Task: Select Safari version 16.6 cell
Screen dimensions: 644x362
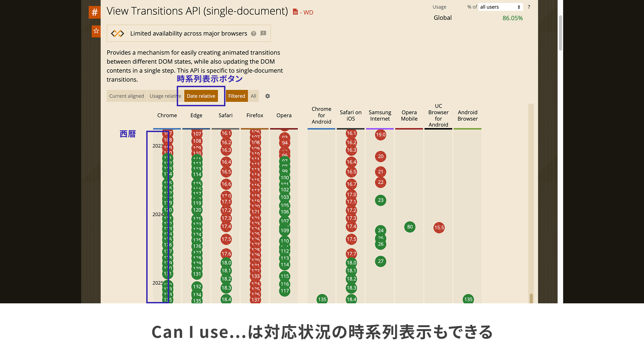Action: coord(226,184)
